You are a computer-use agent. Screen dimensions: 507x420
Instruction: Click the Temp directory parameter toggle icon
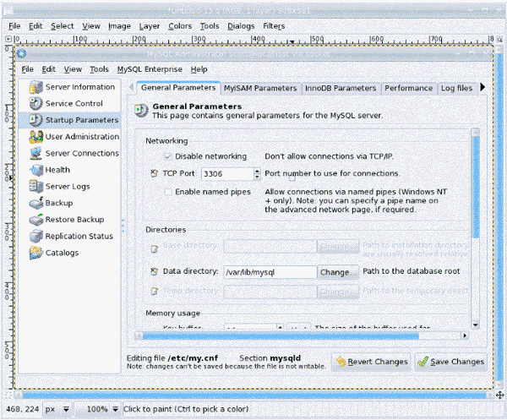point(155,292)
